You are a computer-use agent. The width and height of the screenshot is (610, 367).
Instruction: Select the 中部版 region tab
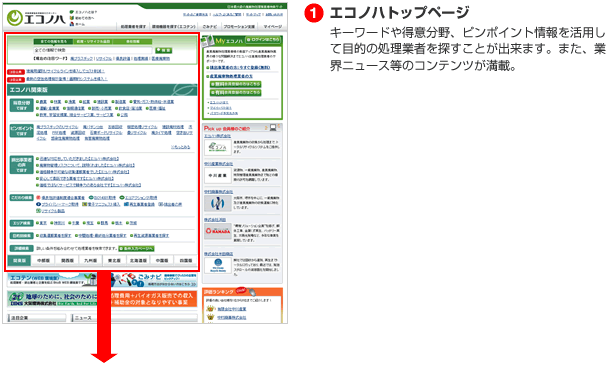43,260
